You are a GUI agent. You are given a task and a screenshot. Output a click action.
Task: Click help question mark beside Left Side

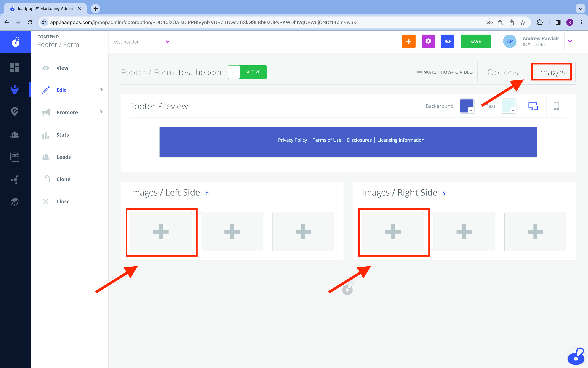(207, 193)
